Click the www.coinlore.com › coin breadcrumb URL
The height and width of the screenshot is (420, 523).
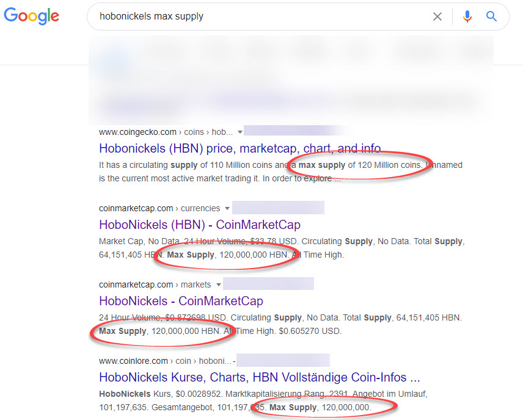point(165,361)
